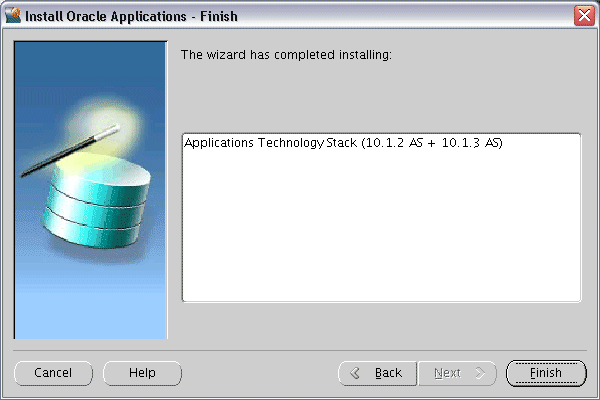Select the Applications Technology Stack entry

[343, 143]
